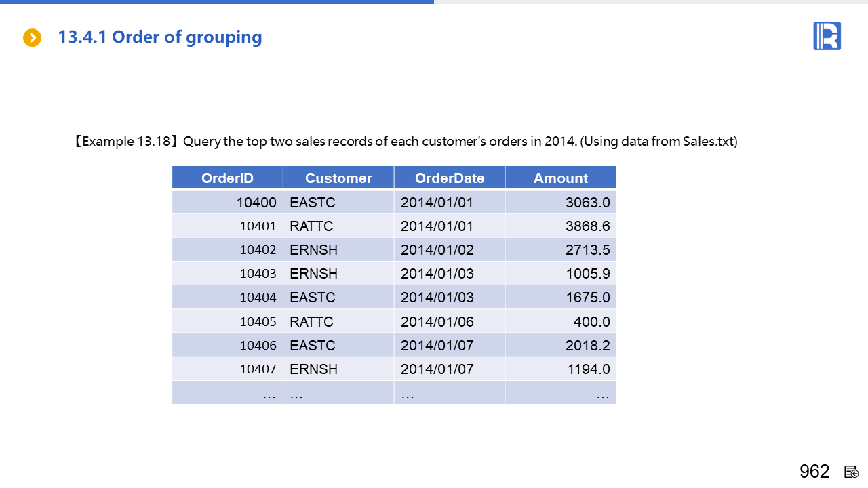Click the Customer column header

click(338, 178)
